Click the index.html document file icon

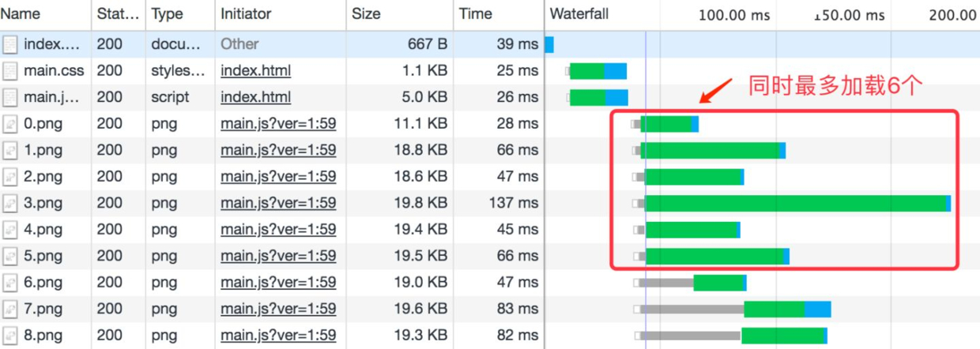[9, 44]
